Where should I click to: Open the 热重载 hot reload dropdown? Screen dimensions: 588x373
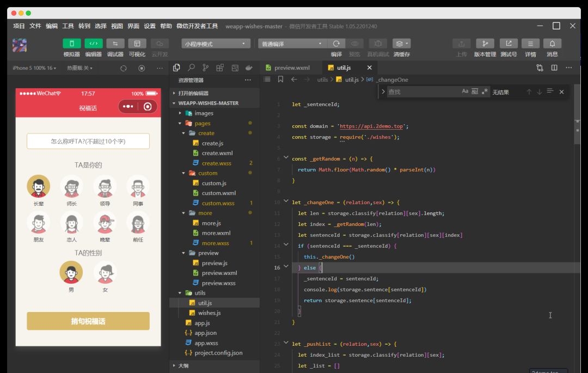click(79, 68)
